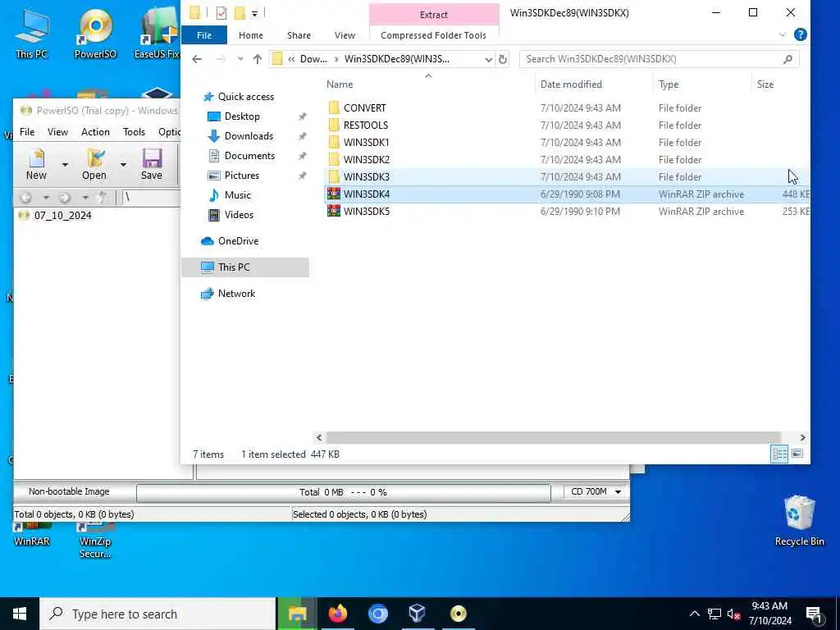Open the VirtualBox taskbar icon

418,614
